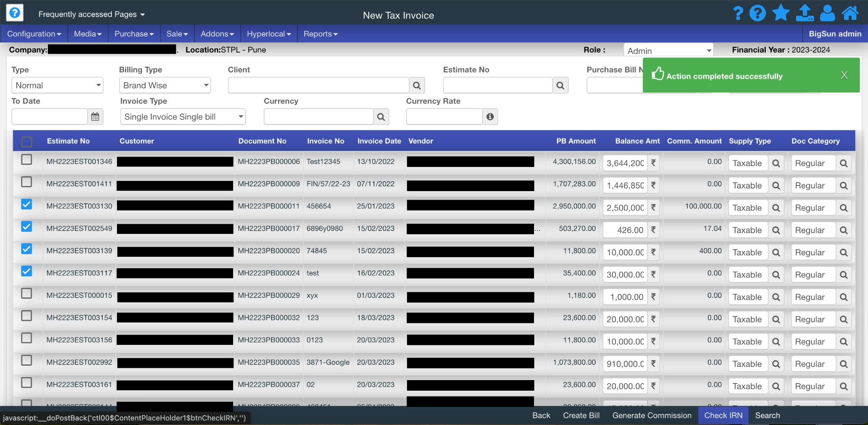Check the row for MH2223EST001346
868x425 pixels.
click(26, 160)
